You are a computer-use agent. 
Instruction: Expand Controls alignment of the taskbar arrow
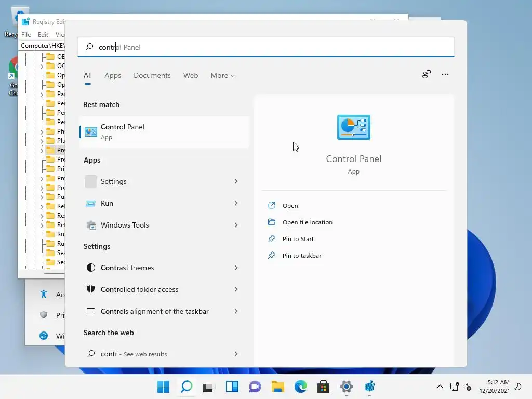236,311
